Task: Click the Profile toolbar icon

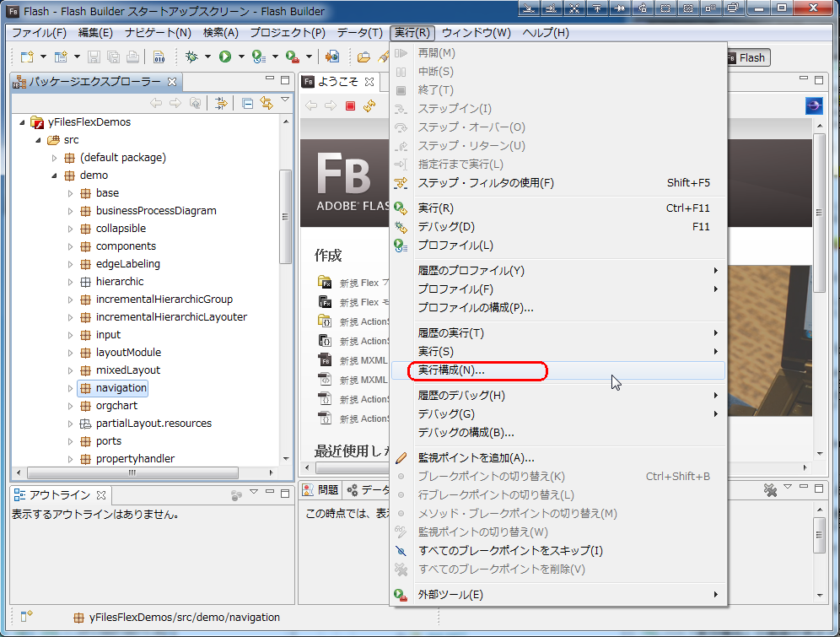Action: (259, 57)
